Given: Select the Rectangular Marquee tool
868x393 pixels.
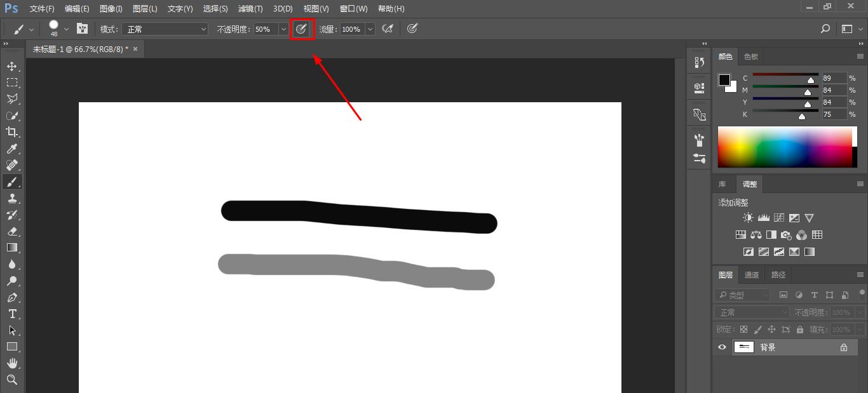Looking at the screenshot, I should (x=12, y=83).
